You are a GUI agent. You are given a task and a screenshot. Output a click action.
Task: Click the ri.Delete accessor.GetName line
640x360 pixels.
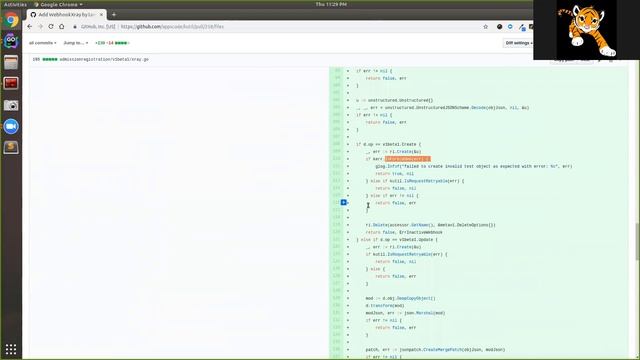click(x=431, y=225)
